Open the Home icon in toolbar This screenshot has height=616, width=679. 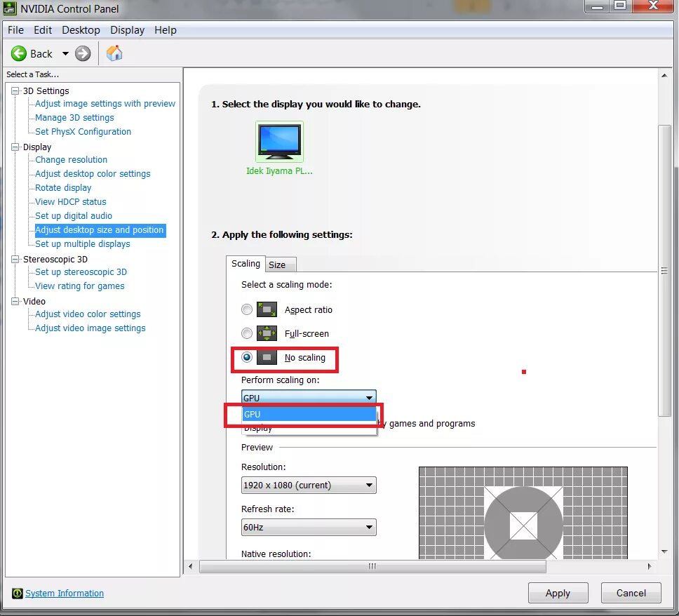(x=114, y=53)
